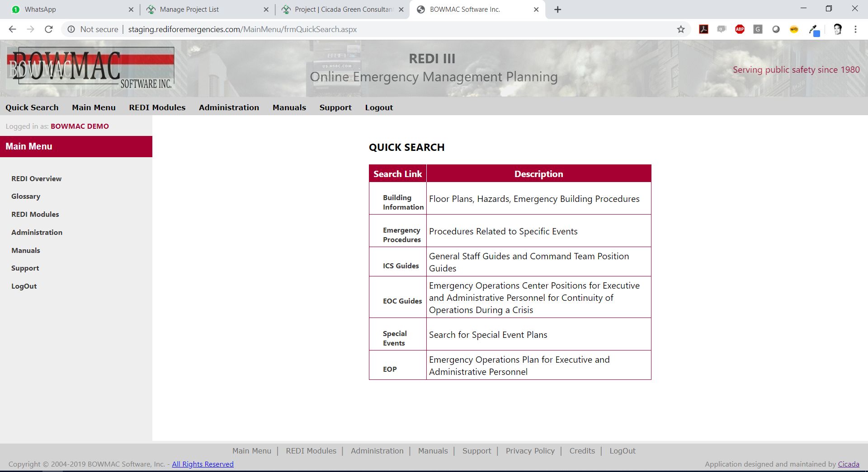Close the Project Cicada Green Consultants tab

[401, 9]
